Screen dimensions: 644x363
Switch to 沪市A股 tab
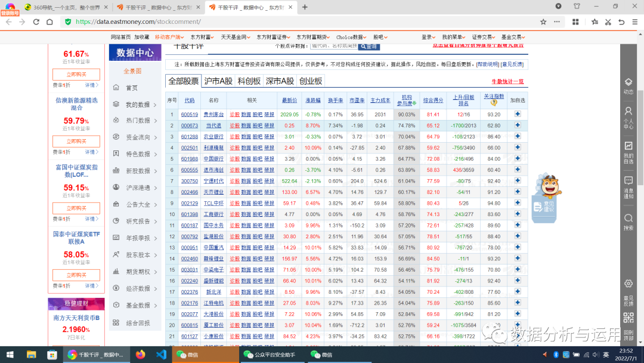(x=218, y=81)
